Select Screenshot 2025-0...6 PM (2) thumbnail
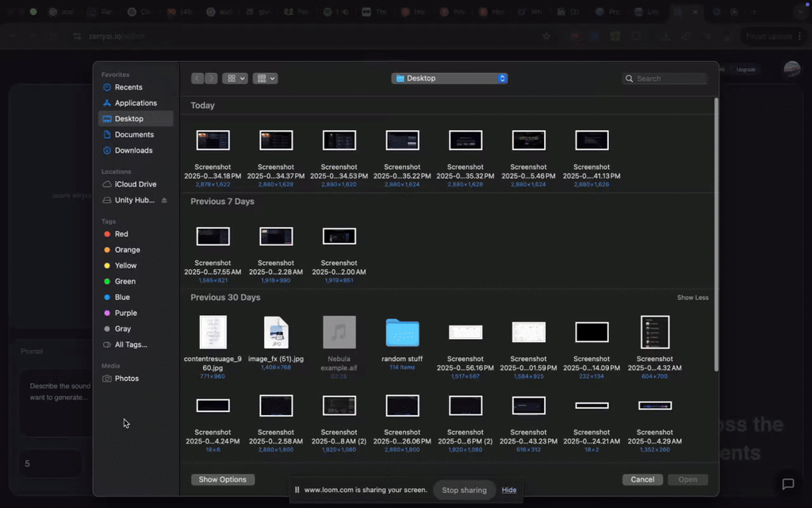The height and width of the screenshot is (508, 812). tap(465, 406)
